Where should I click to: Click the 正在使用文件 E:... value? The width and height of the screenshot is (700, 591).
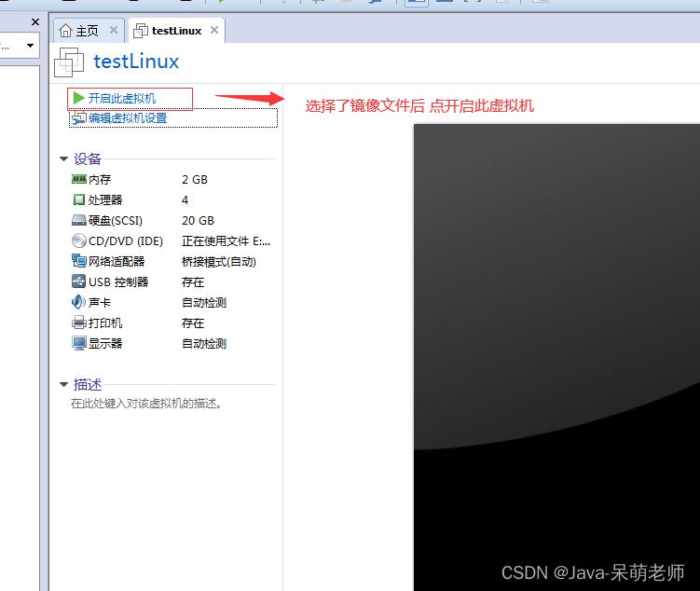coord(226,241)
